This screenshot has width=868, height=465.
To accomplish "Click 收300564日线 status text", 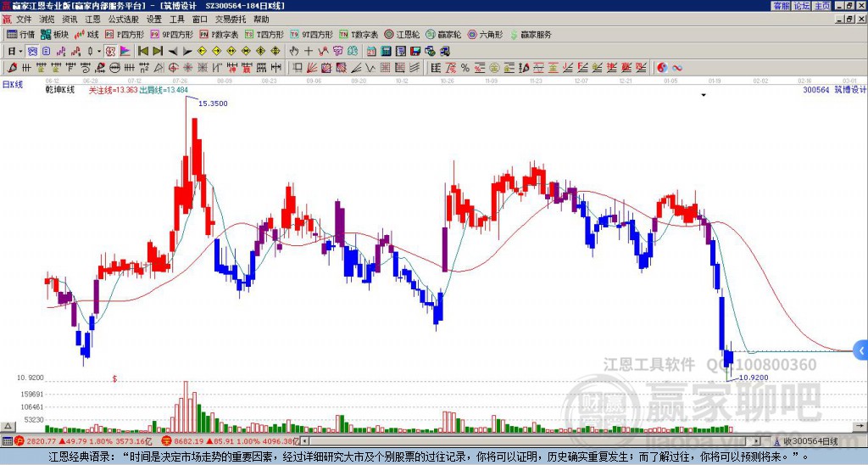I will pos(810,441).
